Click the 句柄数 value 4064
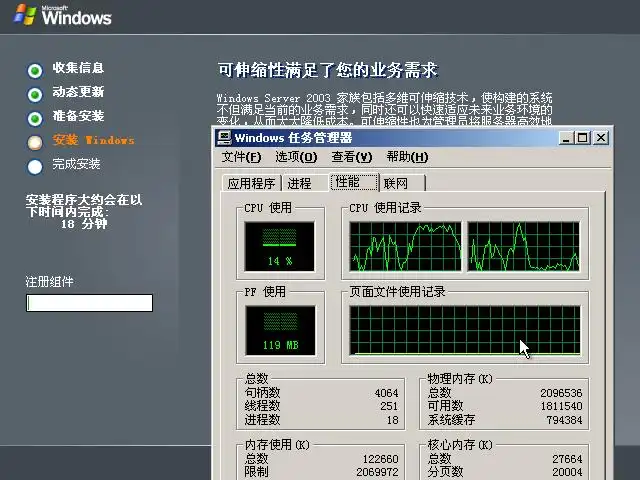The image size is (640, 480). pos(386,393)
